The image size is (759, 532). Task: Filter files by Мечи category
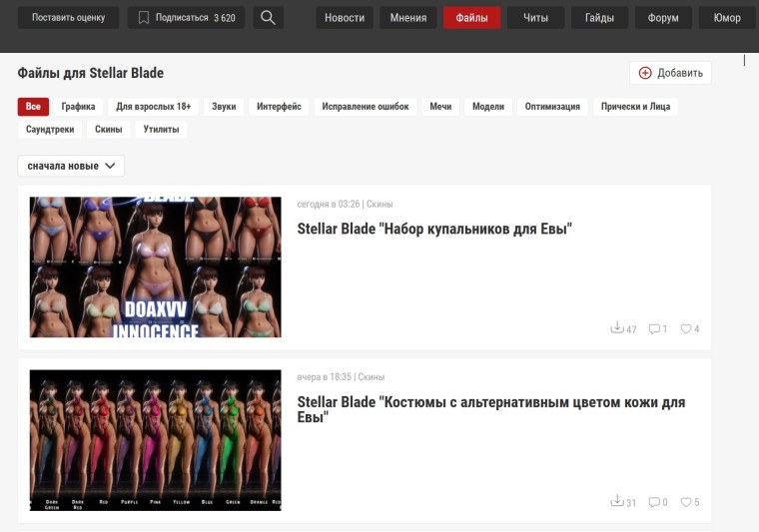(x=440, y=107)
